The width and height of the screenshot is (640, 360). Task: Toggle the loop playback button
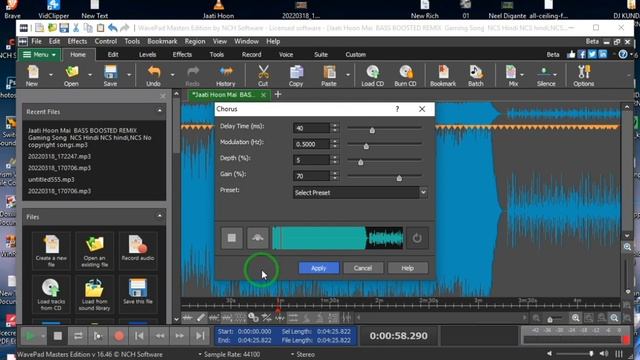point(78,336)
